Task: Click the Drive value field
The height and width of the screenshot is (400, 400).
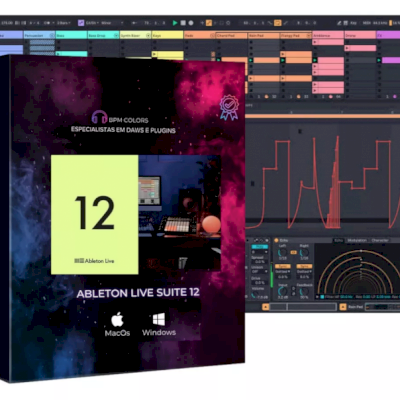Action: pos(260,283)
